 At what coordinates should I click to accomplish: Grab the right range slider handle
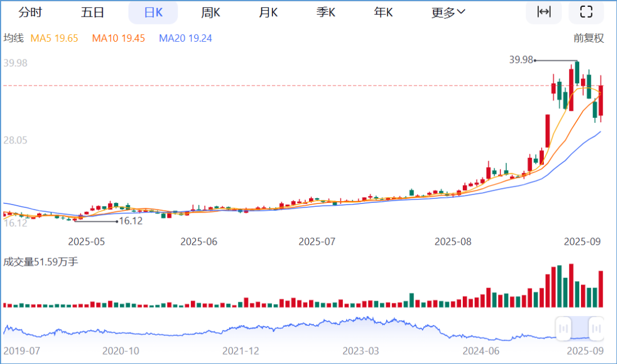pos(596,328)
